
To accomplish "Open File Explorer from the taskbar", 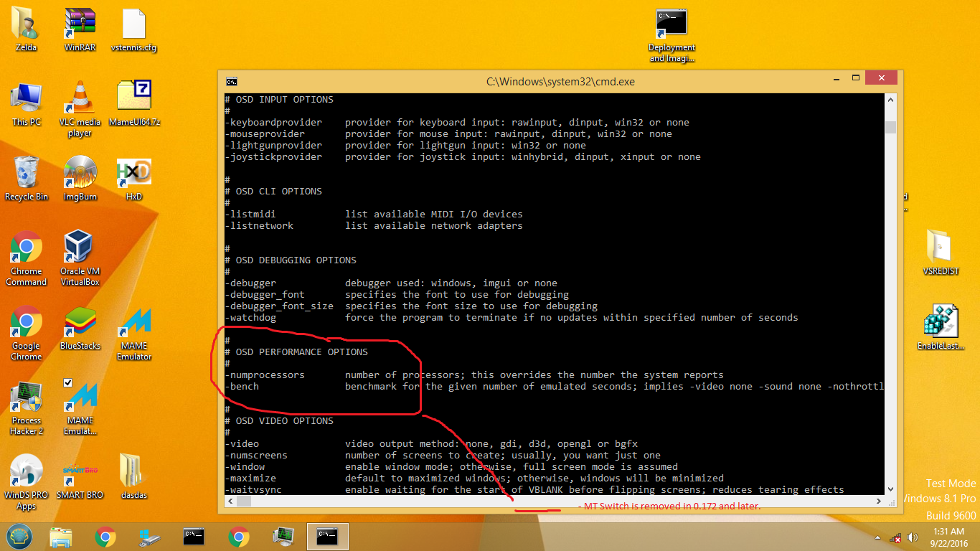I will (62, 537).
